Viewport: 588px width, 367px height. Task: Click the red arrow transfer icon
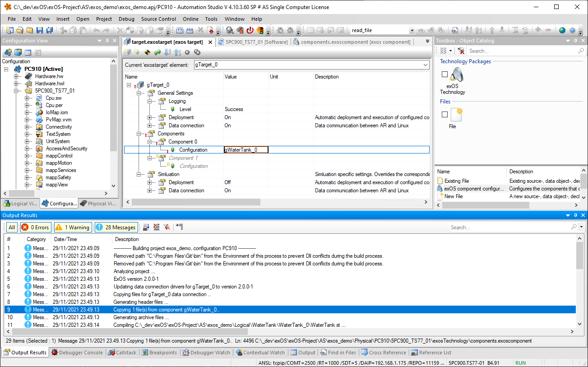[x=211, y=30]
